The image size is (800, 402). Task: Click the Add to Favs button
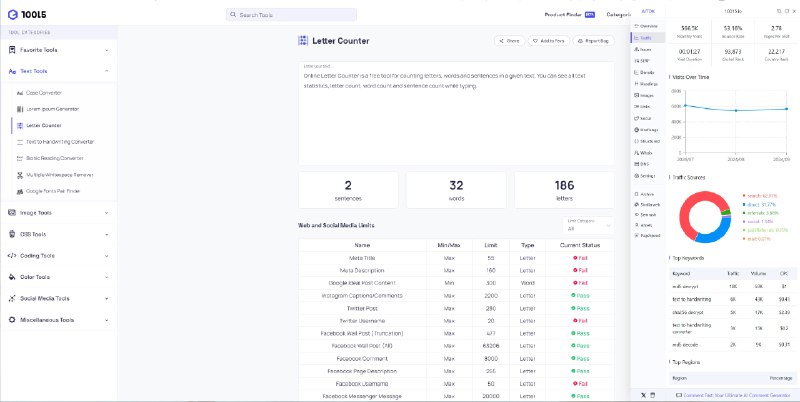pyautogui.click(x=549, y=41)
